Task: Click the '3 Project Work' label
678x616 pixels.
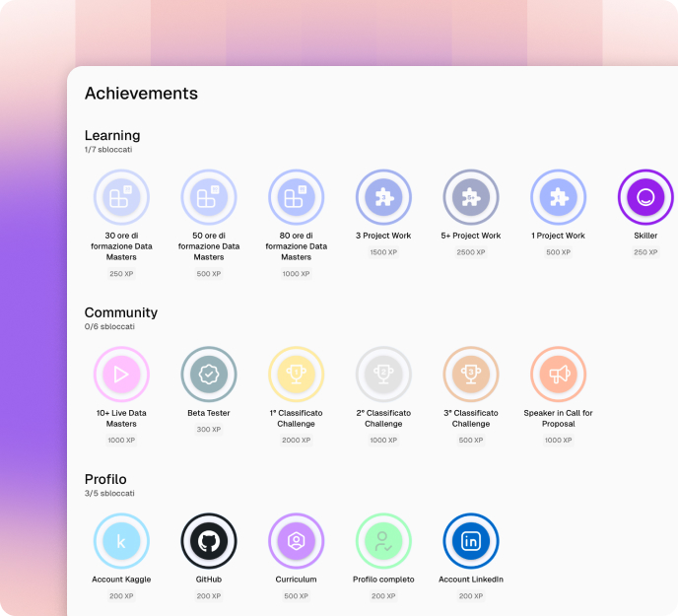Action: tap(383, 236)
